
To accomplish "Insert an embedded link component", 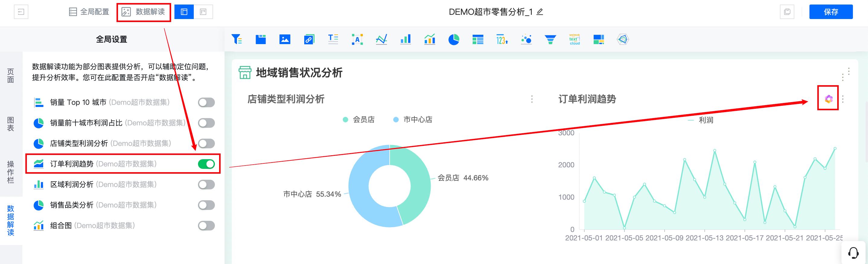I will [x=309, y=40].
